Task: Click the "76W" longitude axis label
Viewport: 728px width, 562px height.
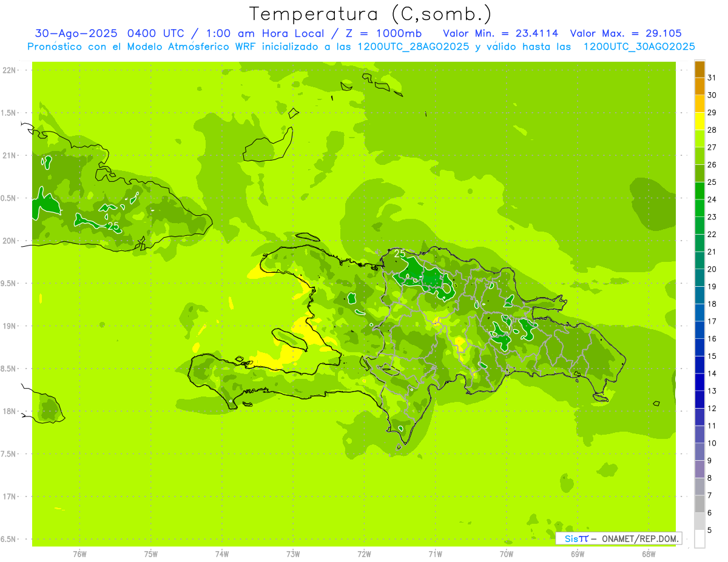Action: pyautogui.click(x=79, y=555)
